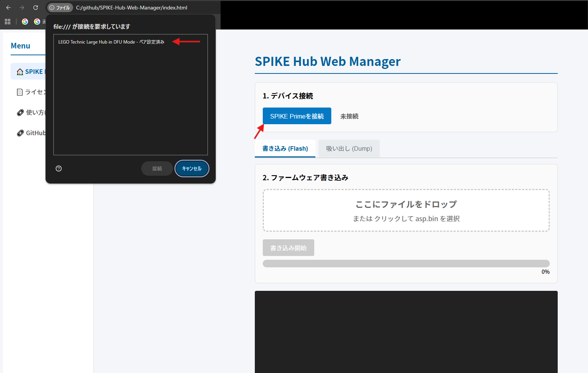Screen dimensions: 588x373
Task: Click the link icon beside GitHub
Action: click(x=20, y=133)
